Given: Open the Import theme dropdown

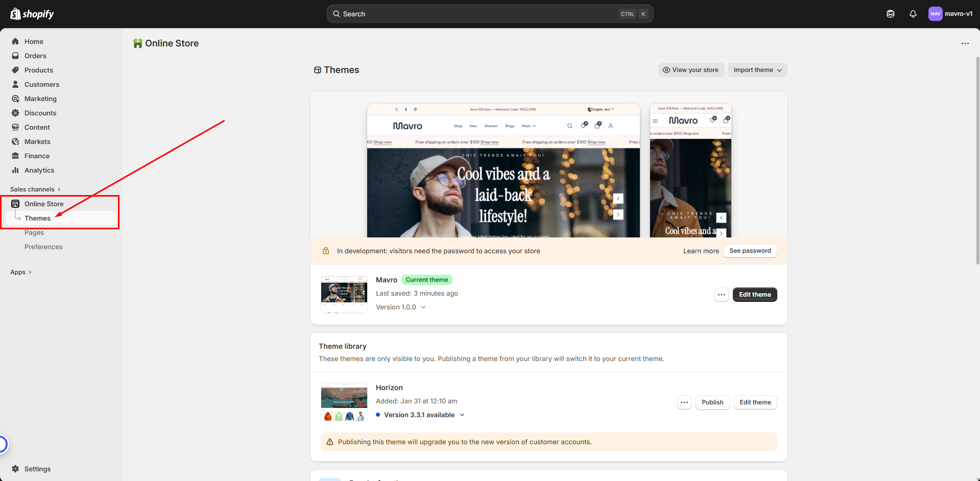Looking at the screenshot, I should (757, 70).
